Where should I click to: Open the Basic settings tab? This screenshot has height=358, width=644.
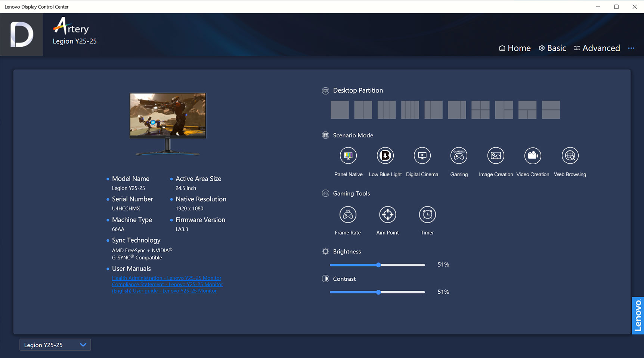pos(552,48)
